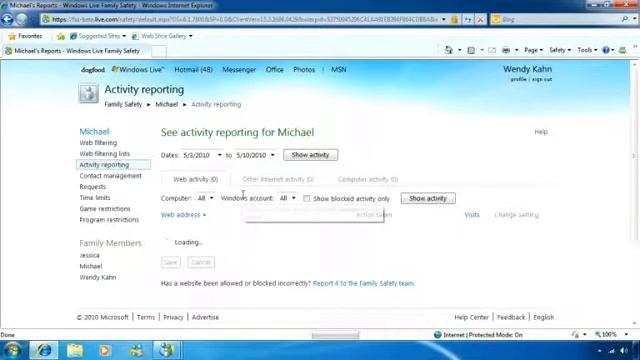Click the Family Safety breadcrumb
This screenshot has width=640, height=360.
point(123,104)
